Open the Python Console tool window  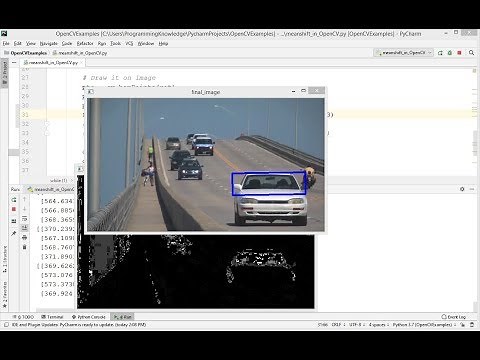(89, 317)
